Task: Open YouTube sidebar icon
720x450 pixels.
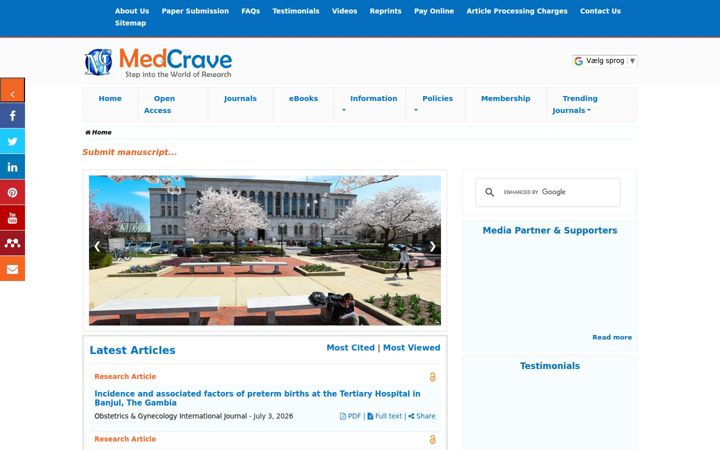Action: coord(12,218)
